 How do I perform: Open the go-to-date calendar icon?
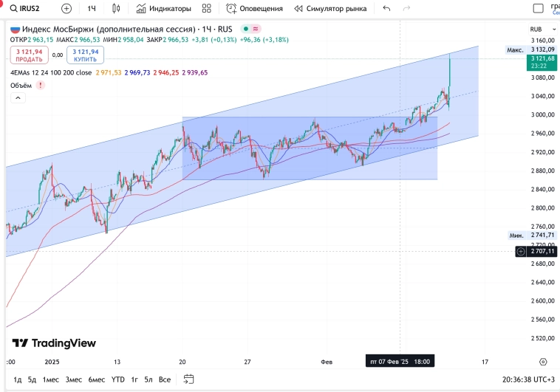pos(188,379)
